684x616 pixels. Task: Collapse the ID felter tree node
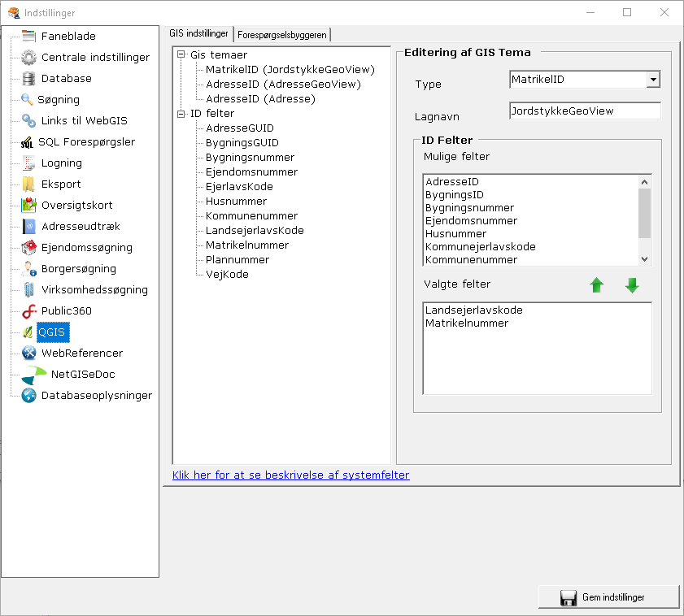(x=180, y=113)
